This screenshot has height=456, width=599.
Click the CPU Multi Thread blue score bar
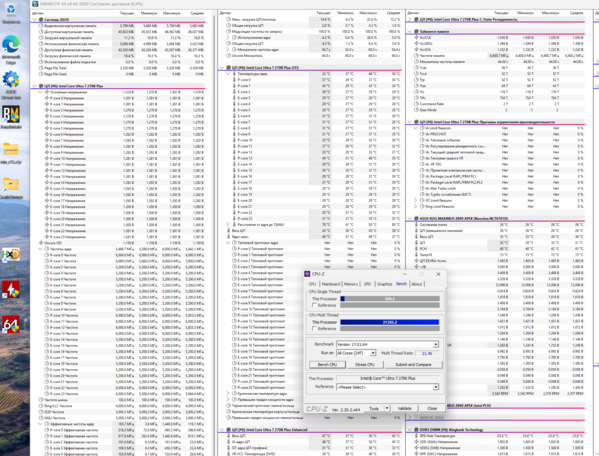coord(390,322)
